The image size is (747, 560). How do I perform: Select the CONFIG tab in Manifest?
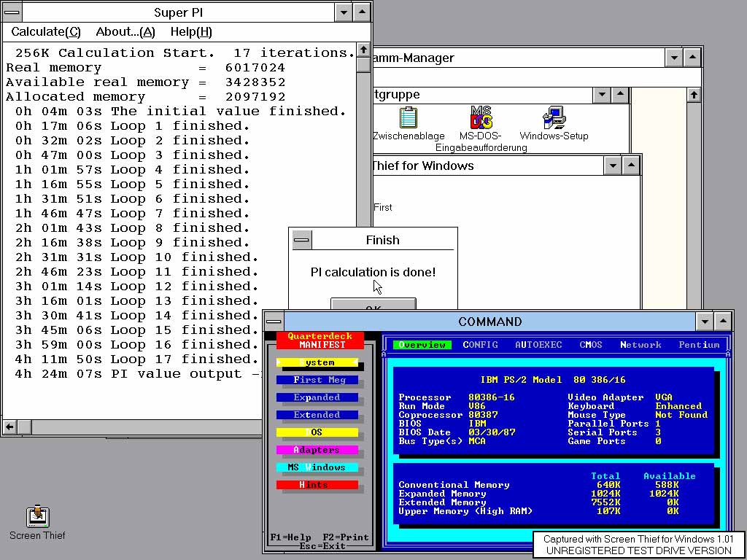click(480, 345)
